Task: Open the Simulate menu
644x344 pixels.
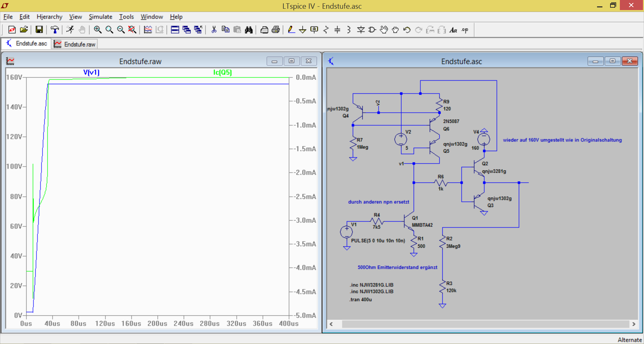Action: pos(100,17)
